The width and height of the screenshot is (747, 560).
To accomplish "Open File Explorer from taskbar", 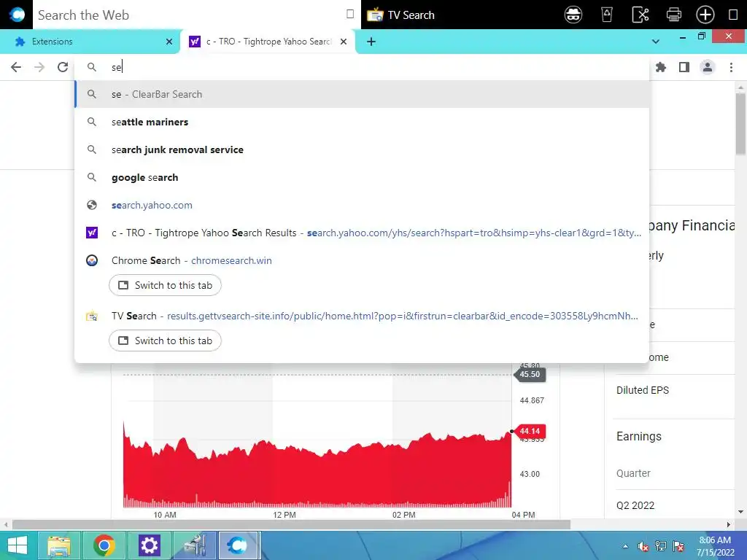I will (59, 545).
